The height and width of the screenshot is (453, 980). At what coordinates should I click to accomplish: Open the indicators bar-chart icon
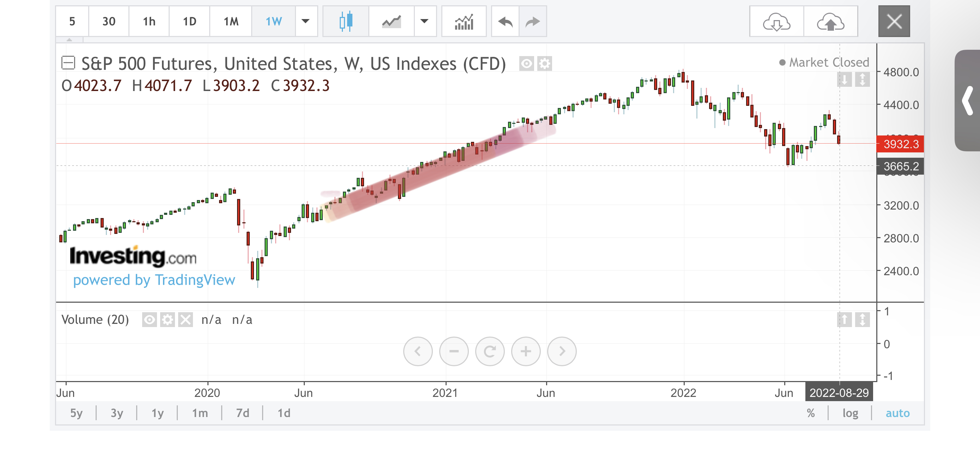coord(464,21)
